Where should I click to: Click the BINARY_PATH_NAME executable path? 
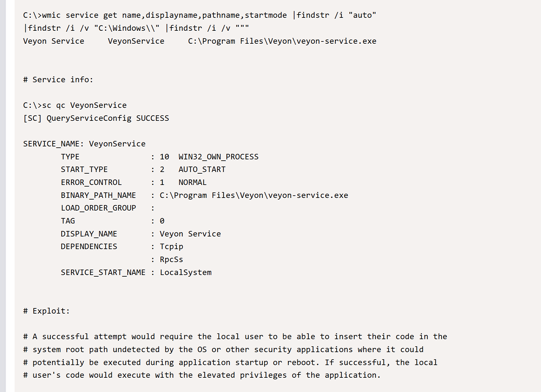tap(254, 195)
